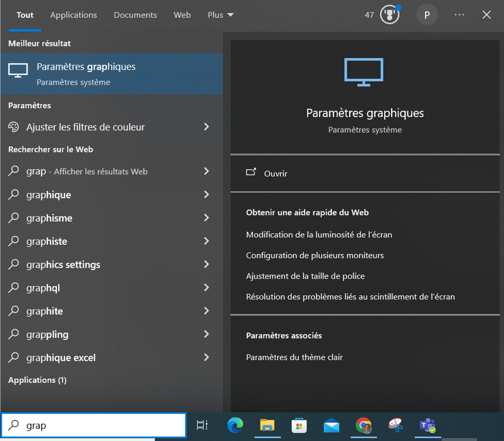Expand the graphql suggestion chevron
Viewport: 504px width, 441px height.
click(x=206, y=288)
